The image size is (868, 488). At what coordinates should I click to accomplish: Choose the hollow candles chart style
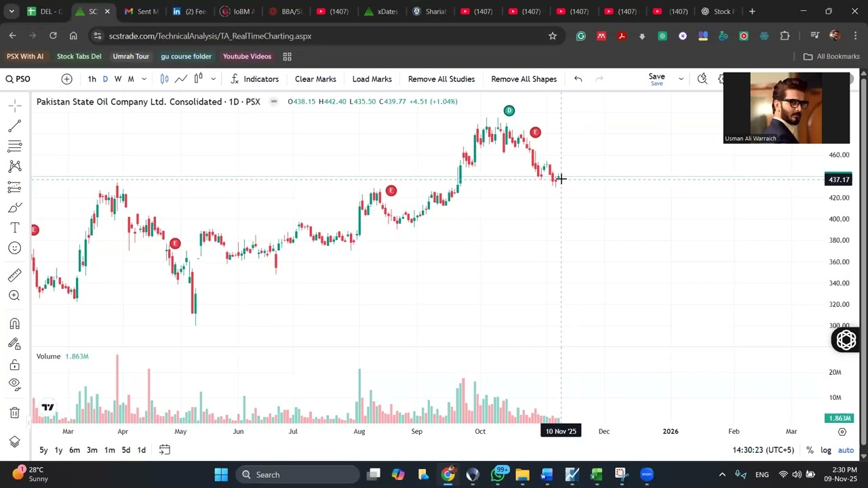pos(198,79)
